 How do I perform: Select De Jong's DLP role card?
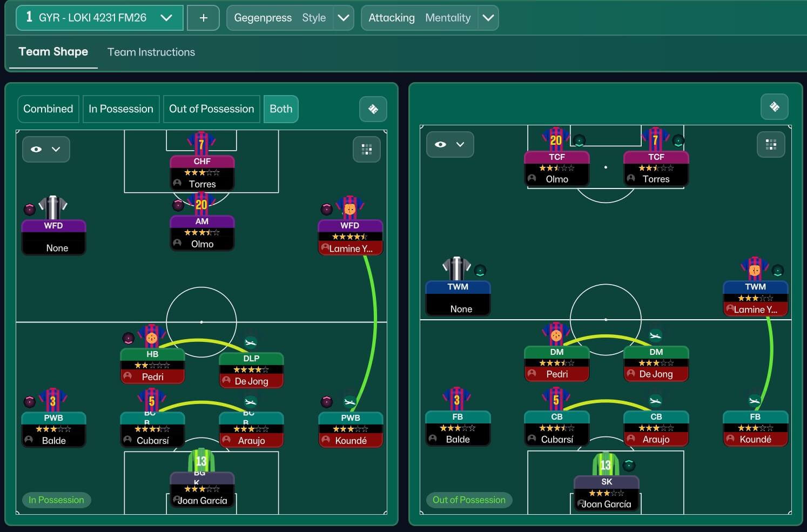[251, 370]
